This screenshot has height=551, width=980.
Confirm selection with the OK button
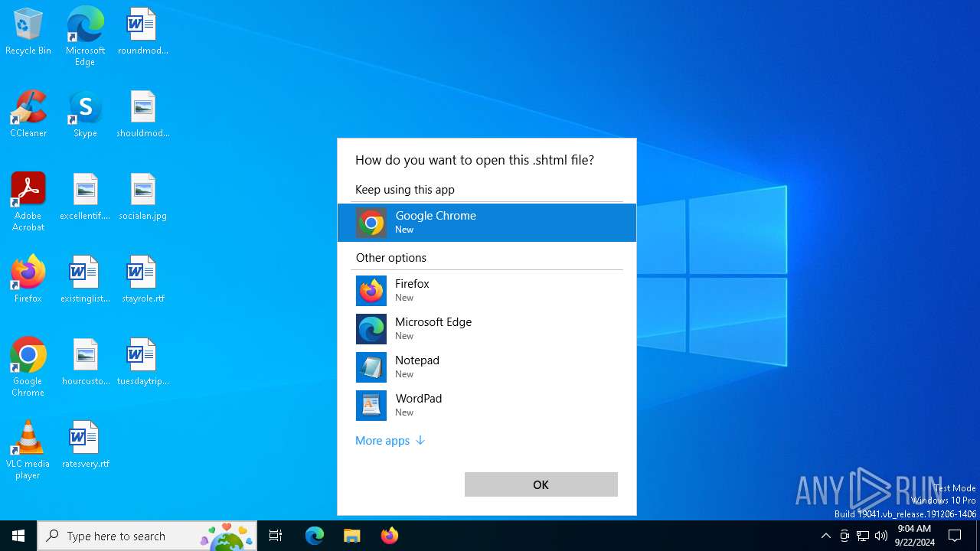click(541, 484)
